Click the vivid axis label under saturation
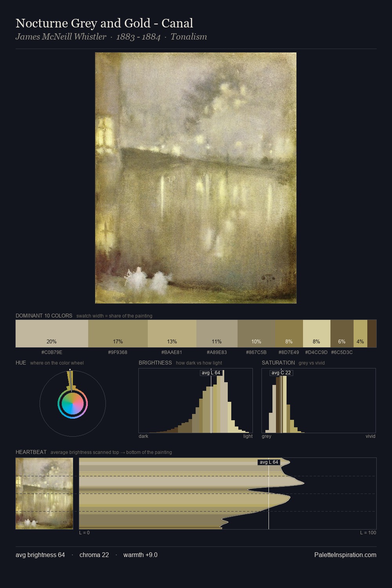Screen dimensions: 392x588 370,436
